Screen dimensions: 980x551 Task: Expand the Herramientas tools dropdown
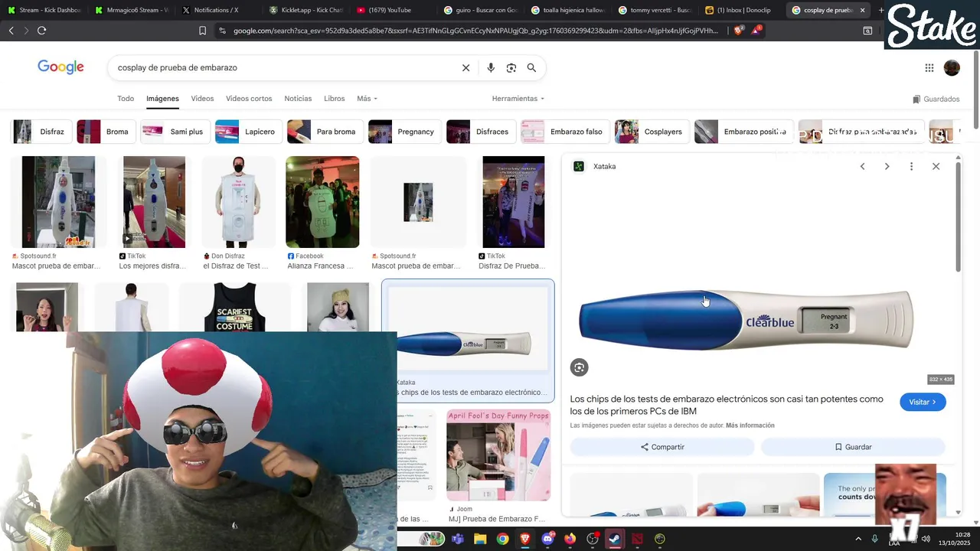click(x=518, y=99)
